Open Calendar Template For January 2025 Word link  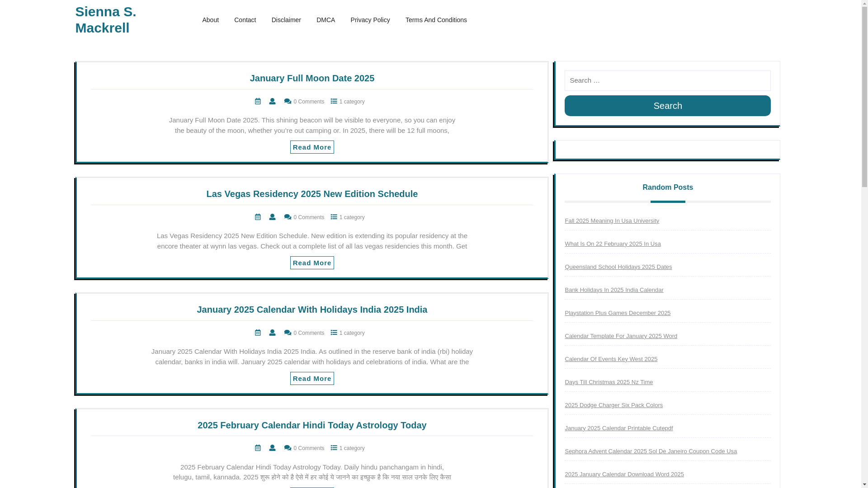(621, 336)
